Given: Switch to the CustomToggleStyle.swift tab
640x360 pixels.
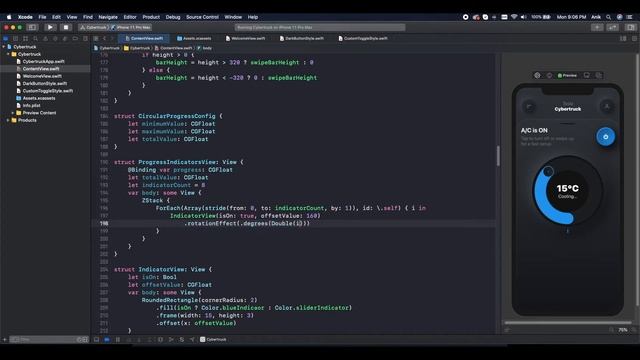Looking at the screenshot, I should tap(363, 38).
